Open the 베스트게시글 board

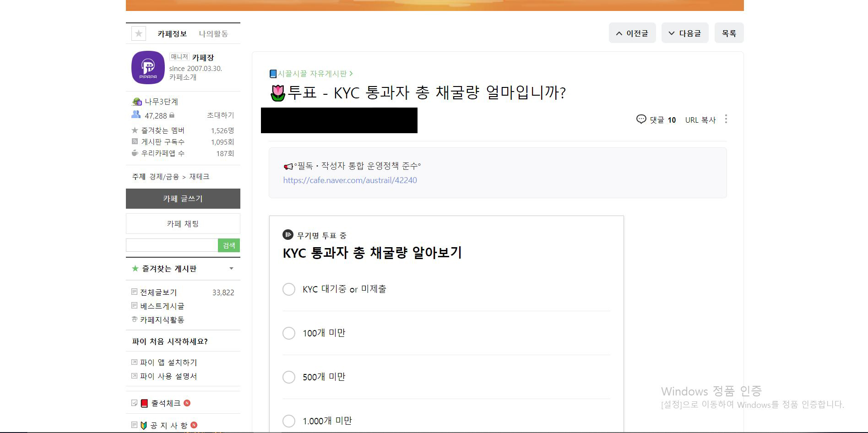click(162, 306)
